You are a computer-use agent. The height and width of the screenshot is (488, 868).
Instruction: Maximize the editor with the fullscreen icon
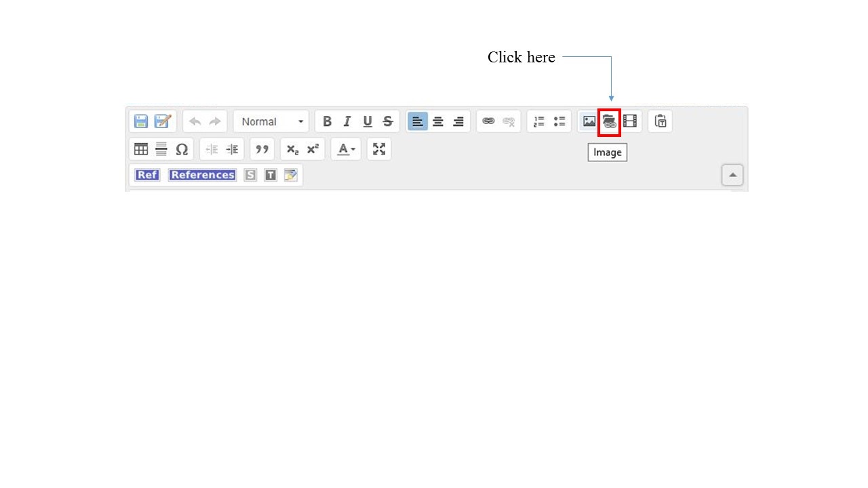click(x=379, y=149)
